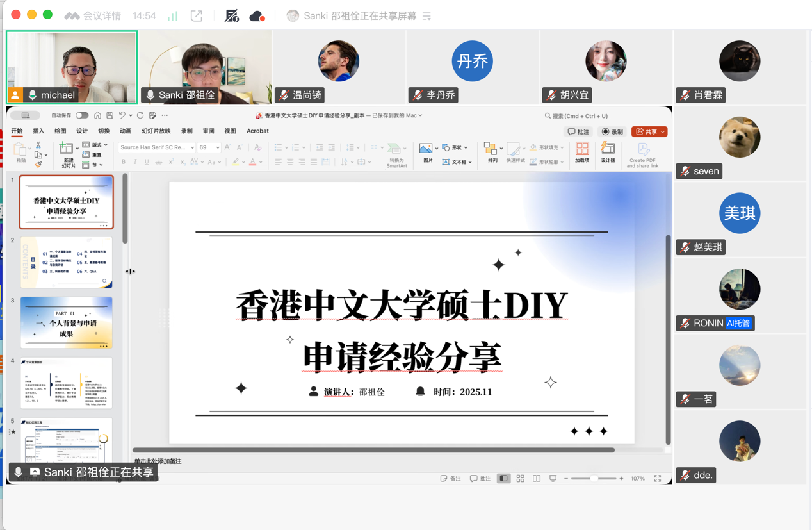The height and width of the screenshot is (530, 812).
Task: Switch to slide sorter grid view
Action: [x=520, y=479]
